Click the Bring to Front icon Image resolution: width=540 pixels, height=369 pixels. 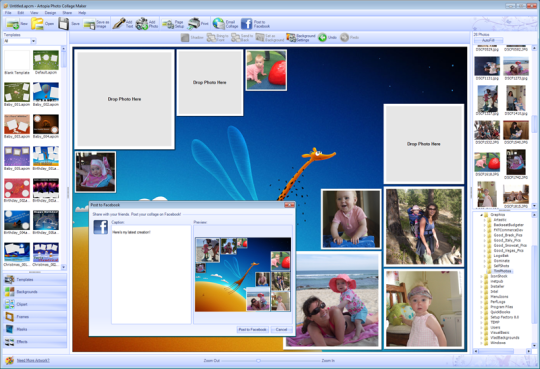211,38
